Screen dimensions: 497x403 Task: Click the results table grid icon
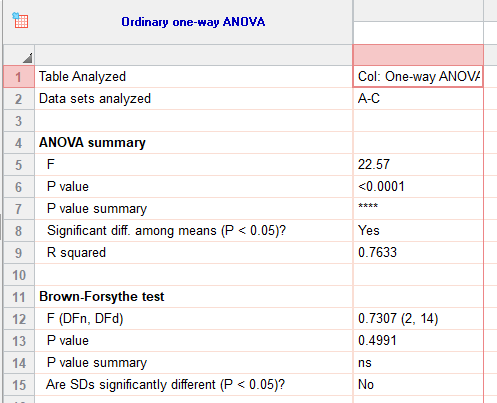[20, 21]
